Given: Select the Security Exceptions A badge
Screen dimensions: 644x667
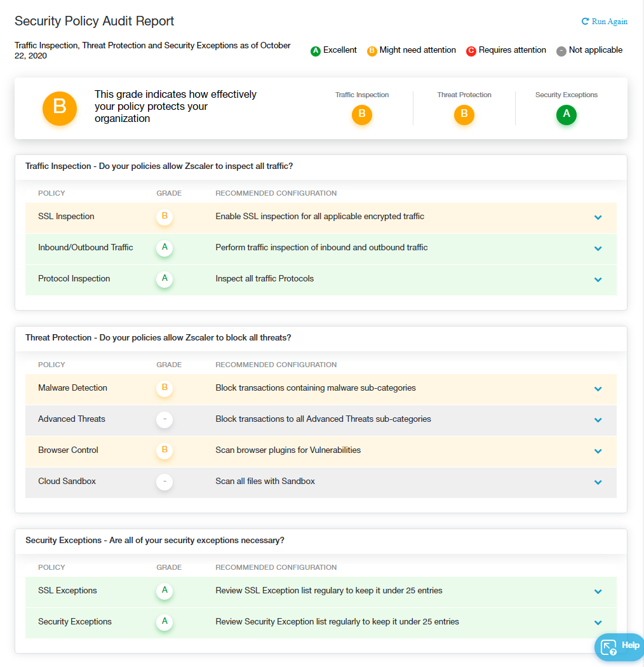Looking at the screenshot, I should coord(566,115).
